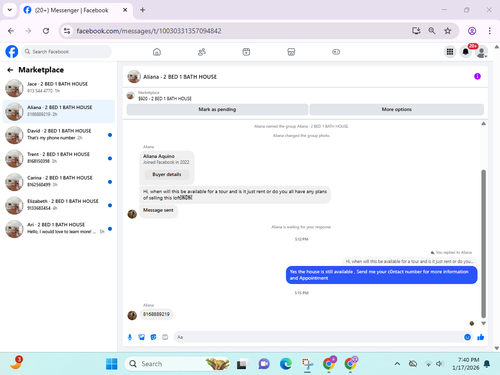Image resolution: width=500 pixels, height=375 pixels.
Task: Open the zoom magnifier icon in address bar
Action: pos(432,31)
